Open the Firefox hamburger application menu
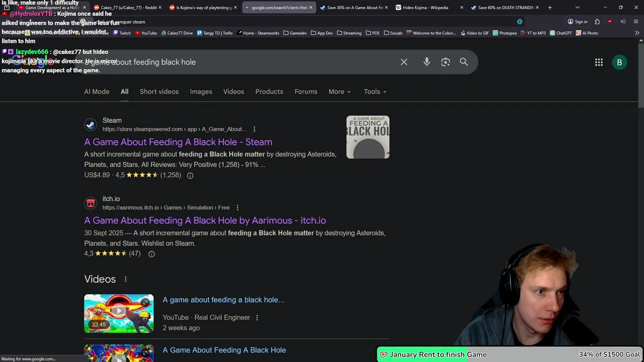Viewport: 644px width, 362px height. (x=636, y=22)
